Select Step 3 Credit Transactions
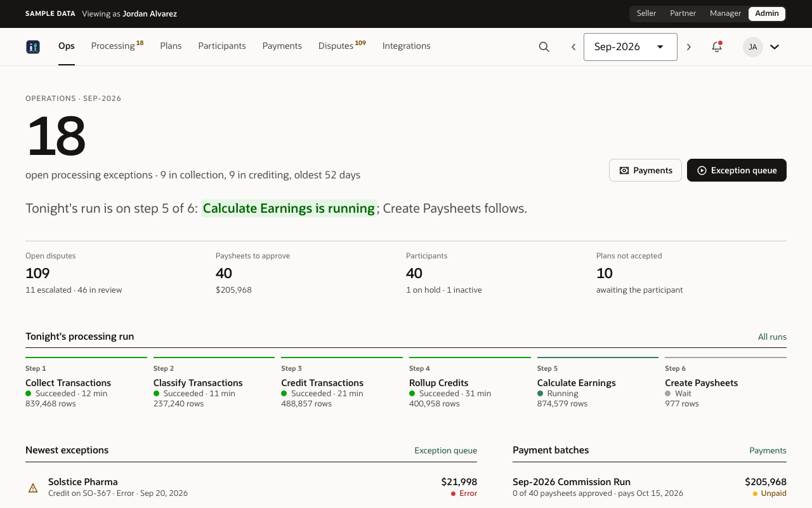 (342, 384)
